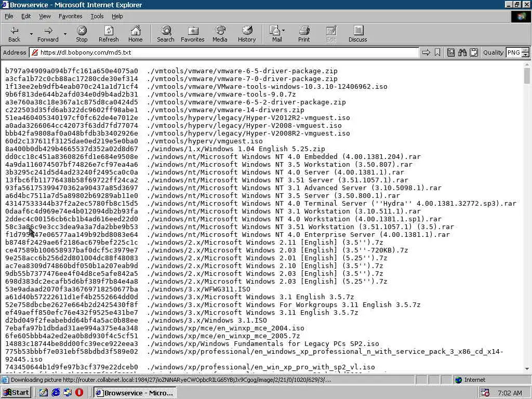The height and width of the screenshot is (399, 532).
Task: Open the Tools menu
Action: coord(97,16)
